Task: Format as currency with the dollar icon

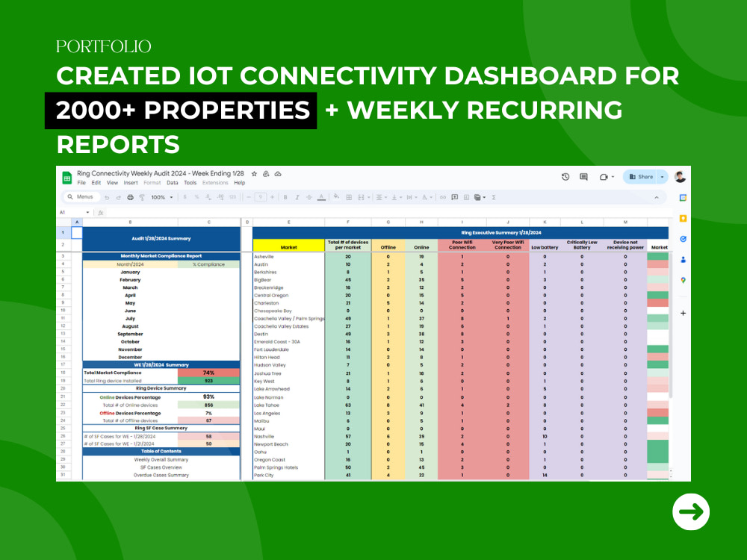Action: [185, 197]
